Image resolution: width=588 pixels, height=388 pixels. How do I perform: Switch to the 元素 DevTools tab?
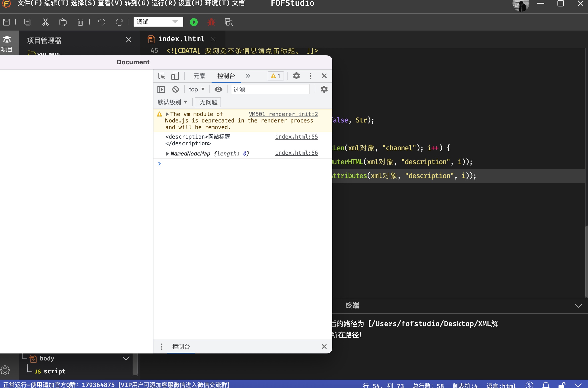[x=199, y=76]
